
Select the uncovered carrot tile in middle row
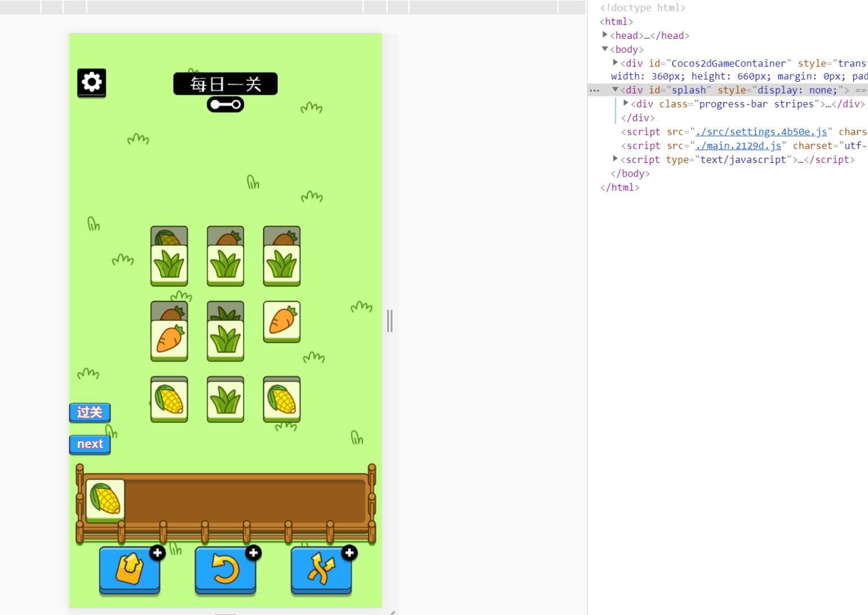coord(281,321)
